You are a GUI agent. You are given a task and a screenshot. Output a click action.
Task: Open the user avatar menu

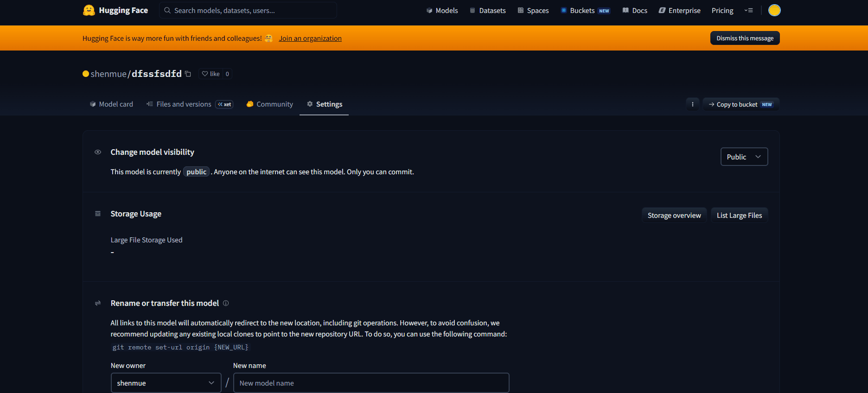[x=774, y=10]
